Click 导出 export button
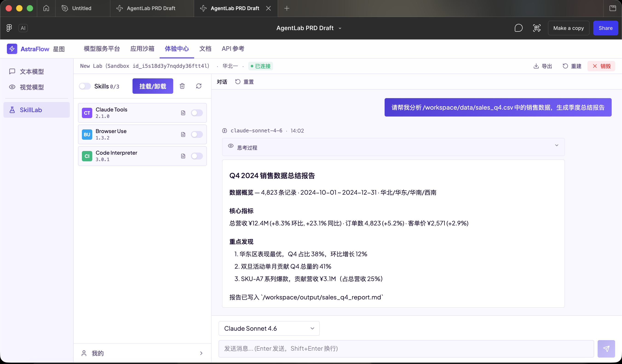This screenshot has width=622, height=364. (x=542, y=66)
